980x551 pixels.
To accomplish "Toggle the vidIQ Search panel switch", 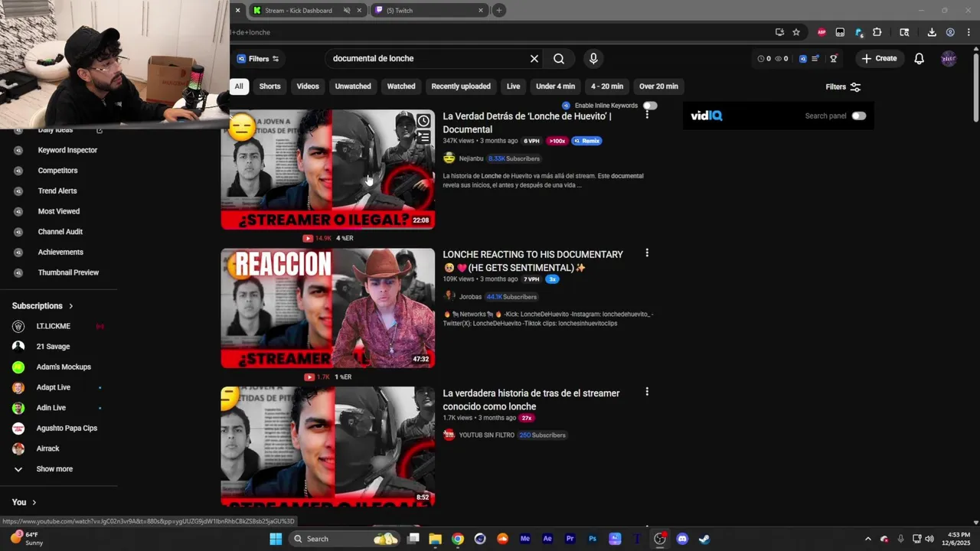I will [x=858, y=116].
